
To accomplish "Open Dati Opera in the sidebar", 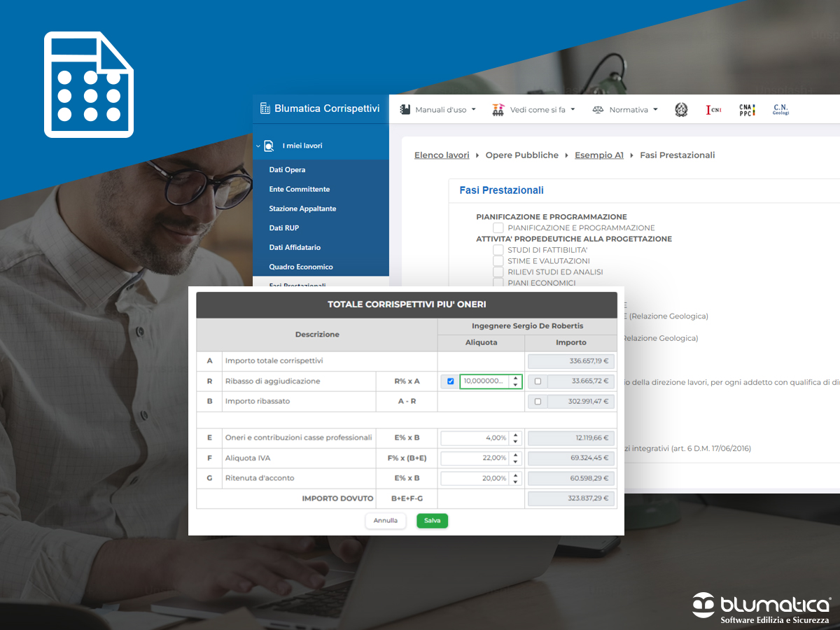I will point(287,169).
